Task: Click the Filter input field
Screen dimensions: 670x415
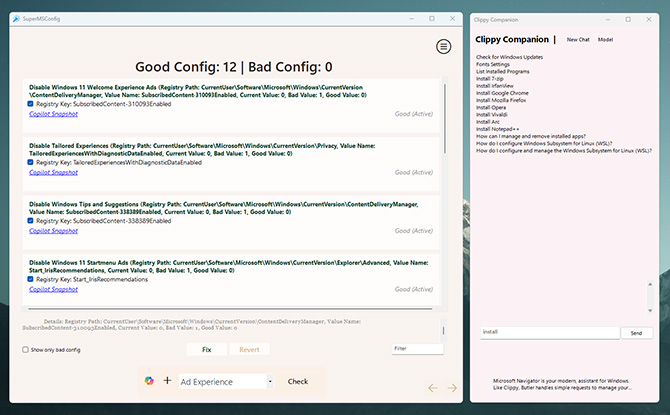Action: (x=417, y=349)
